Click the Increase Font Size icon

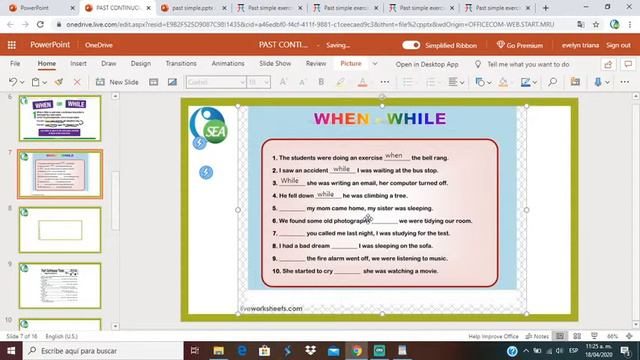tap(283, 82)
